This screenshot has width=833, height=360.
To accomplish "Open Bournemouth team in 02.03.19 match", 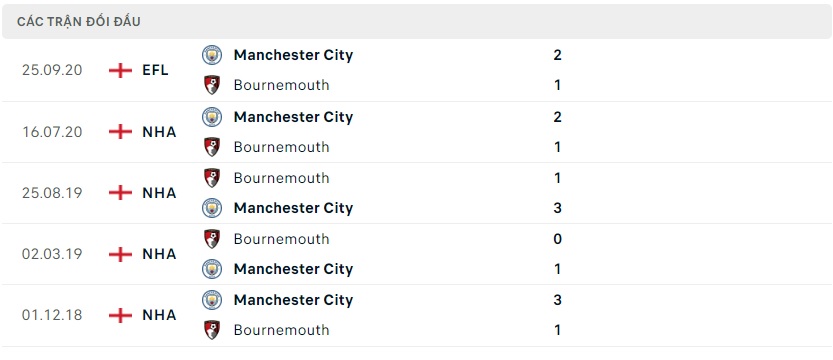I will [282, 239].
